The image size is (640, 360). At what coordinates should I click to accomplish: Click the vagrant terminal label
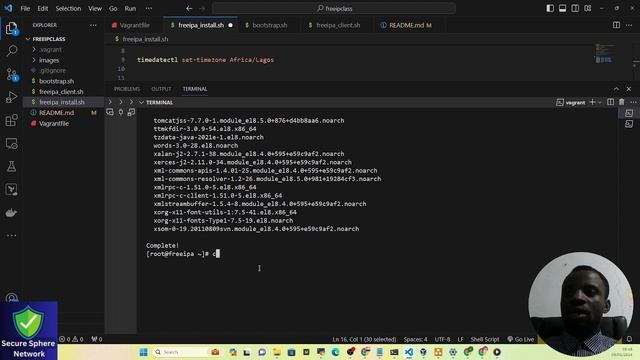[x=571, y=102]
